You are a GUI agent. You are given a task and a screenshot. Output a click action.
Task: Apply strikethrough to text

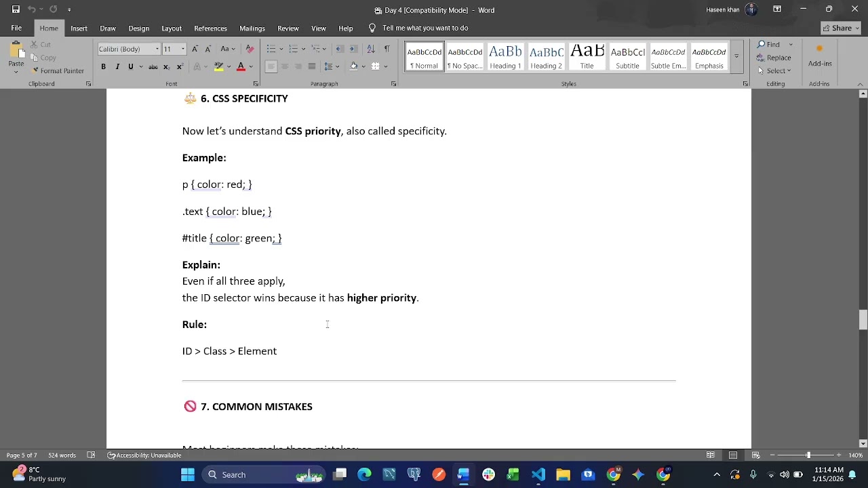153,66
